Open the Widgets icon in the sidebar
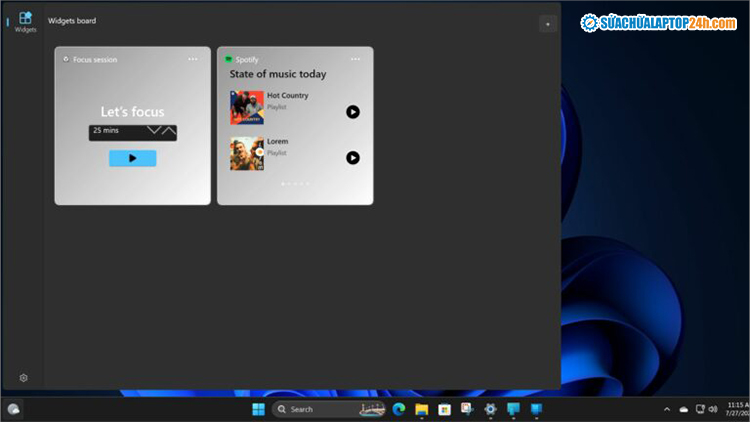 tap(25, 22)
